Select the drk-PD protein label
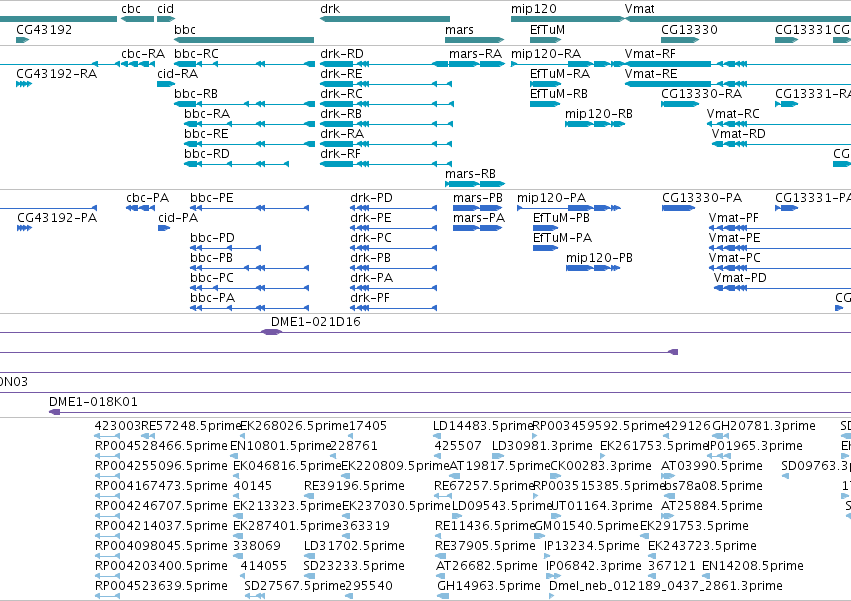This screenshot has width=851, height=601. pyautogui.click(x=371, y=198)
